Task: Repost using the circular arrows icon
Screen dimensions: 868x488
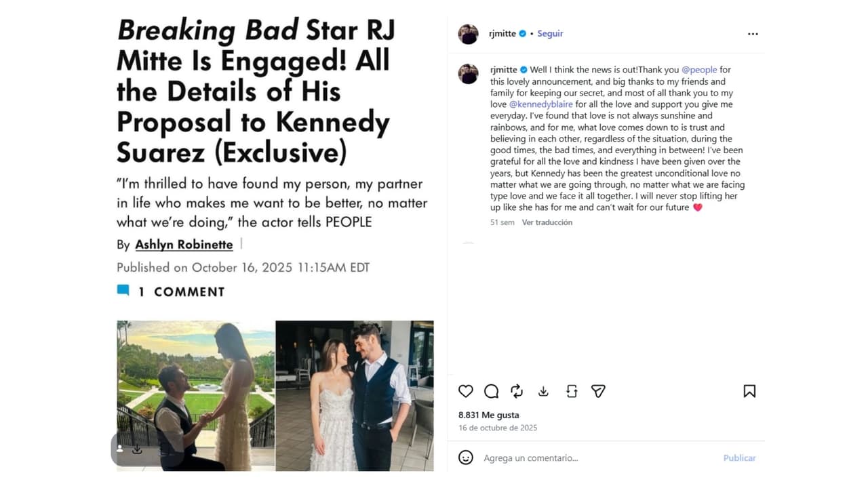Action: [517, 391]
